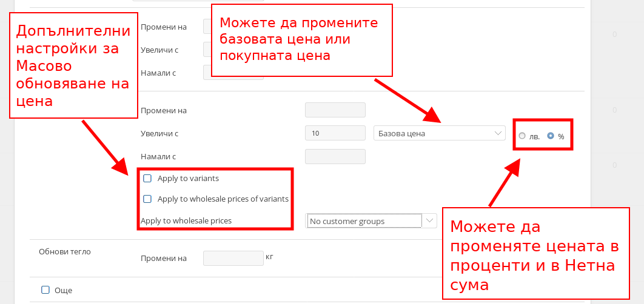644x304 pixels.
Task: Click the annotation starting with Допълнителни настройки
Action: 73,66
